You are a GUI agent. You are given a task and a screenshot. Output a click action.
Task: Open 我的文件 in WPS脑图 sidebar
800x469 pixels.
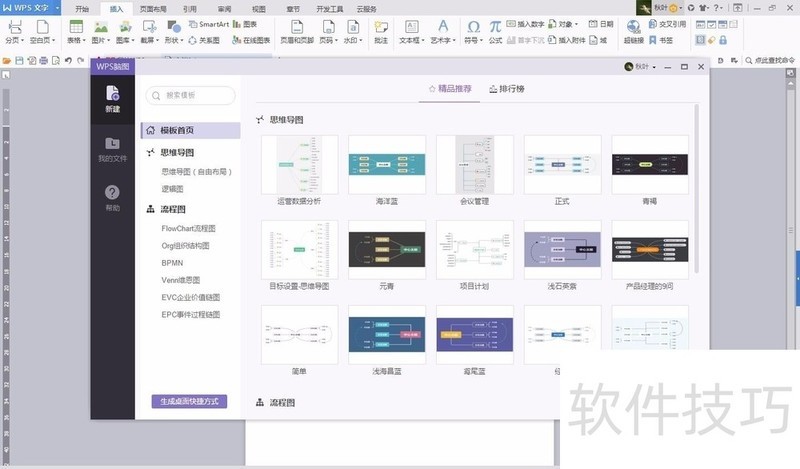(112, 150)
